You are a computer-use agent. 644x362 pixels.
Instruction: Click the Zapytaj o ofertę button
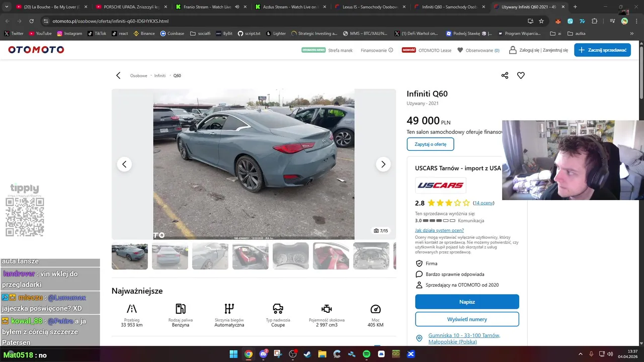tap(430, 144)
